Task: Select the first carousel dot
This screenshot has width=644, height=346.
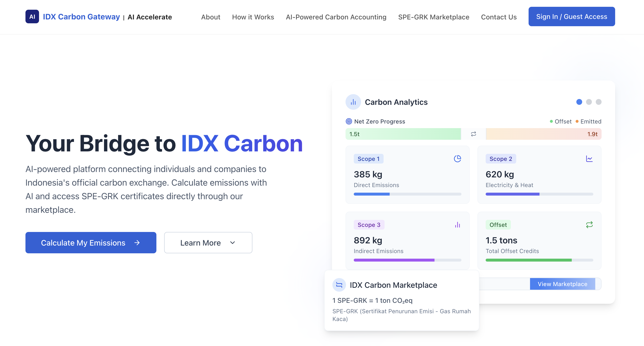Action: pos(579,102)
